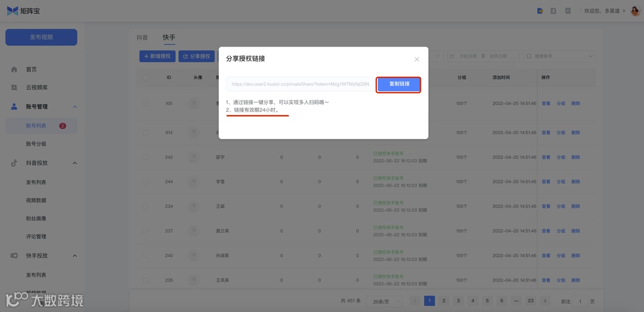The image size is (644, 312).
Task: Click the blue and yellow header icon
Action: point(540,11)
